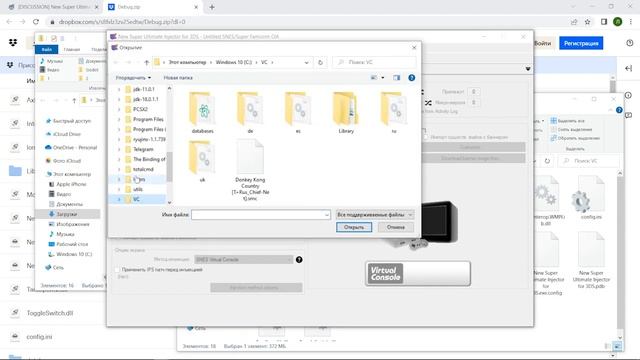Open the File tab in left Explorer ribbon
The width and height of the screenshot is (640, 360).
pos(47,49)
